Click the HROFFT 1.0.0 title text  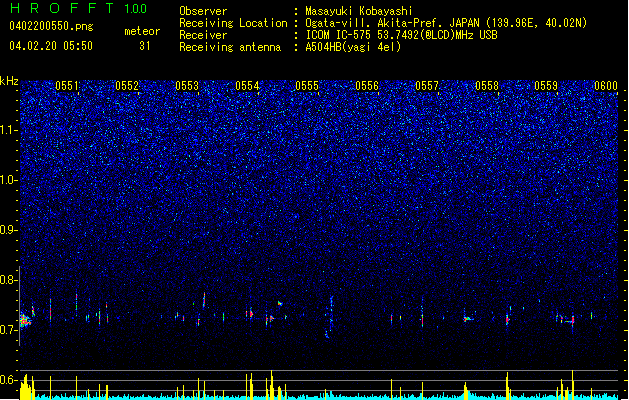[x=79, y=8]
